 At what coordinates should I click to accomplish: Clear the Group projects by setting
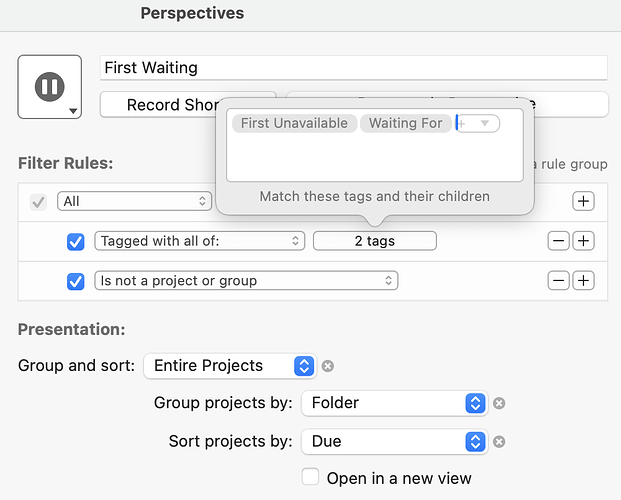(499, 403)
